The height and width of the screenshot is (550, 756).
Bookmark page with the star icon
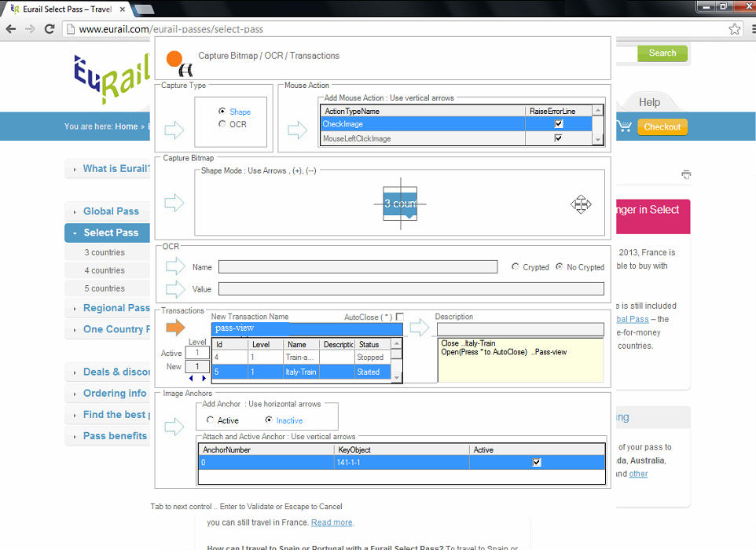pos(734,29)
